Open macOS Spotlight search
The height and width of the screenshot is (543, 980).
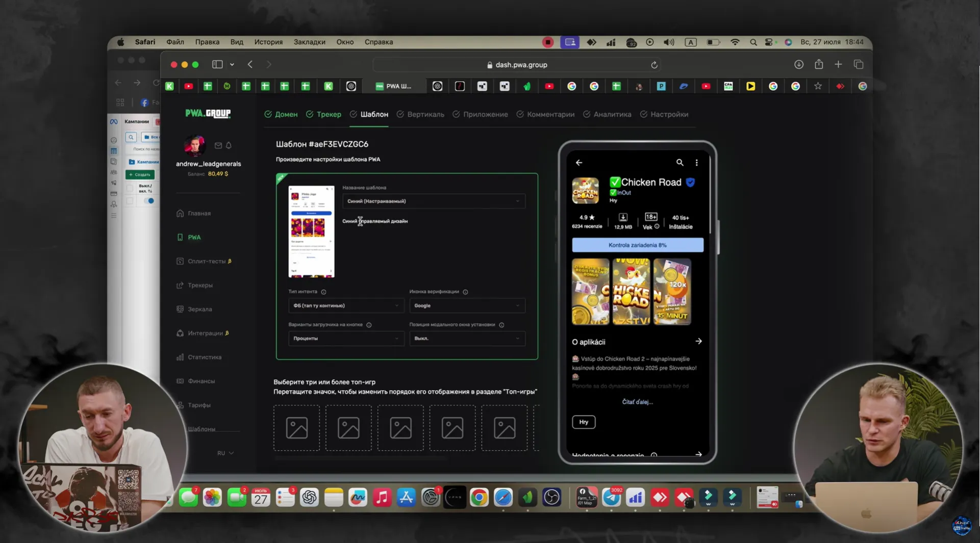pyautogui.click(x=753, y=42)
